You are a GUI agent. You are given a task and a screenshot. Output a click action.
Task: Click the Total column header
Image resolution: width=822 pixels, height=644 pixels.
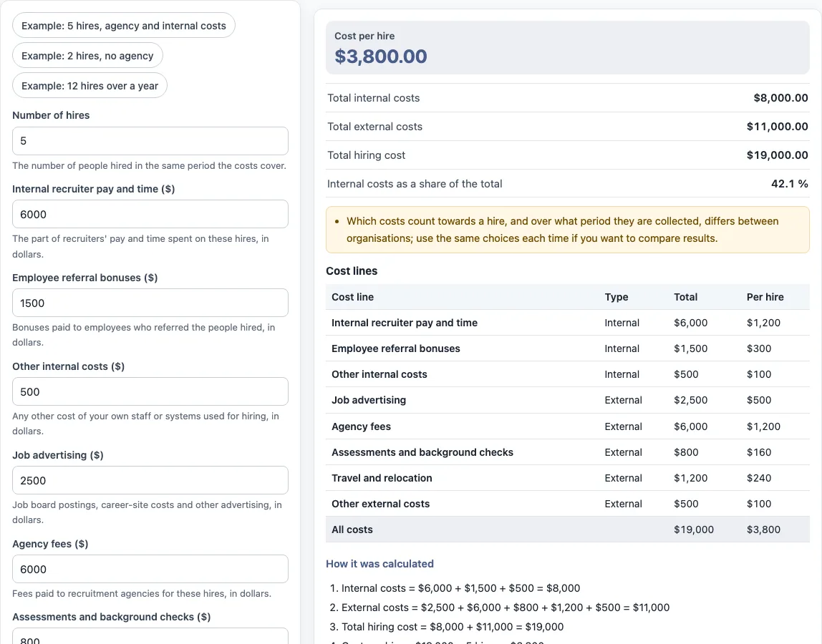pyautogui.click(x=686, y=297)
